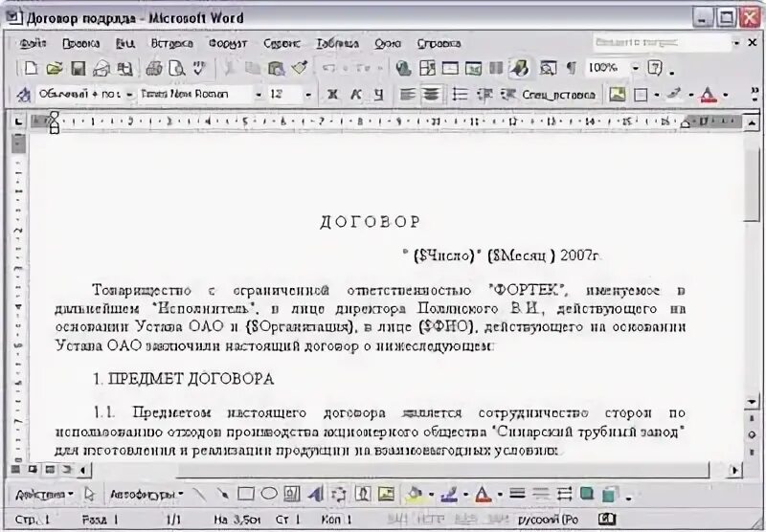Open the font size 12 dropdown
This screenshot has width=766, height=532.
[x=308, y=94]
